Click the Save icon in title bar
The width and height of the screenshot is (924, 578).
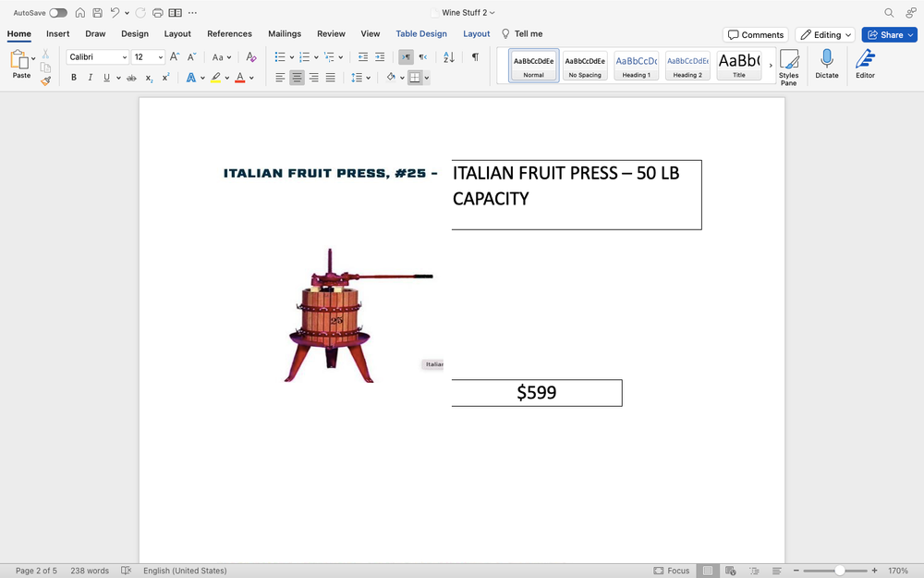tap(97, 13)
